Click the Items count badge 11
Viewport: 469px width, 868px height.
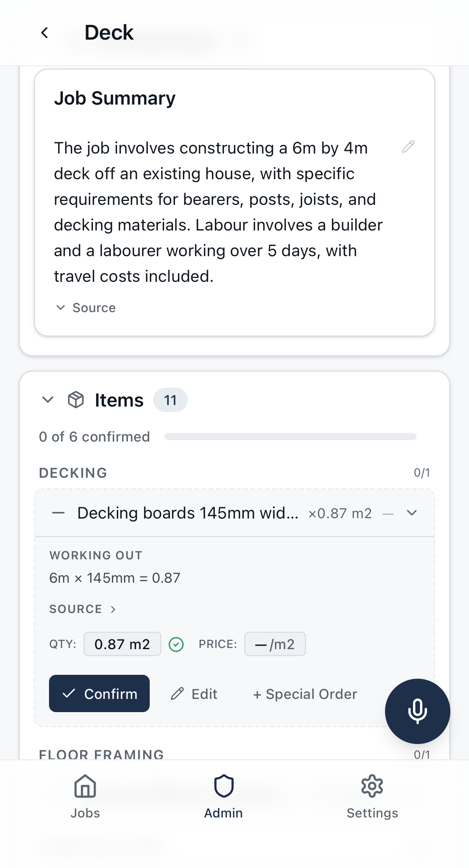pyautogui.click(x=170, y=400)
